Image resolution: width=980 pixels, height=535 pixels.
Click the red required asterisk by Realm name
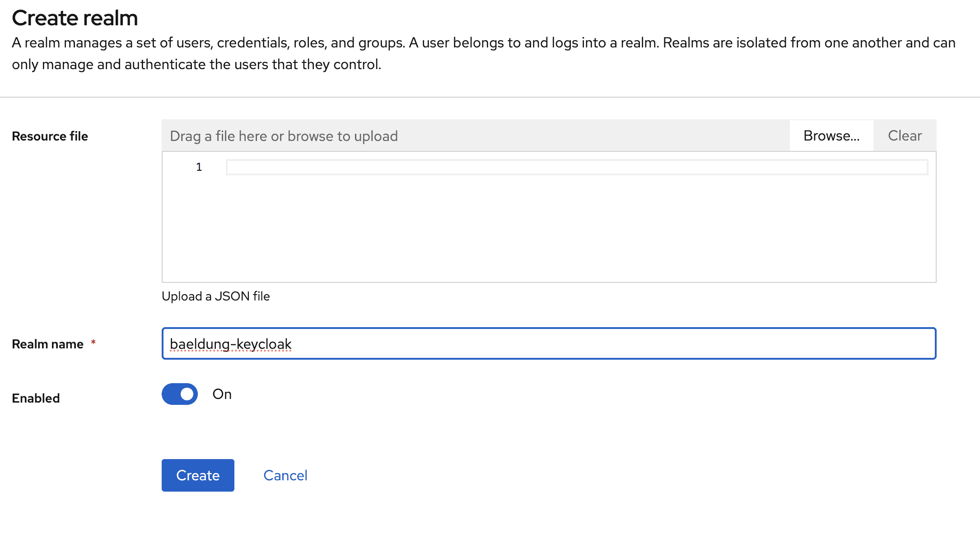click(x=93, y=343)
